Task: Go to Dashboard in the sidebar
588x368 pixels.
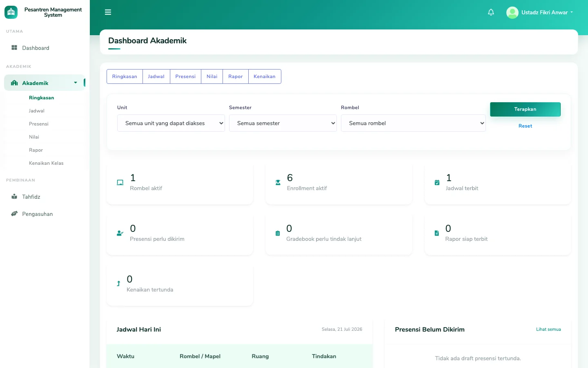Action: click(x=45, y=48)
